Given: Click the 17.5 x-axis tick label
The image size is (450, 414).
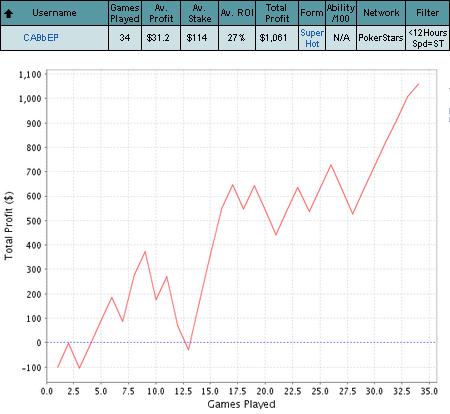Looking at the screenshot, I should tap(237, 391).
